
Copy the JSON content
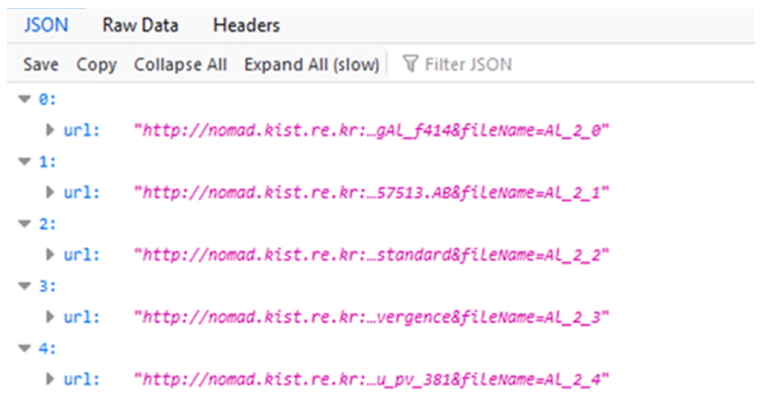pyautogui.click(x=97, y=65)
